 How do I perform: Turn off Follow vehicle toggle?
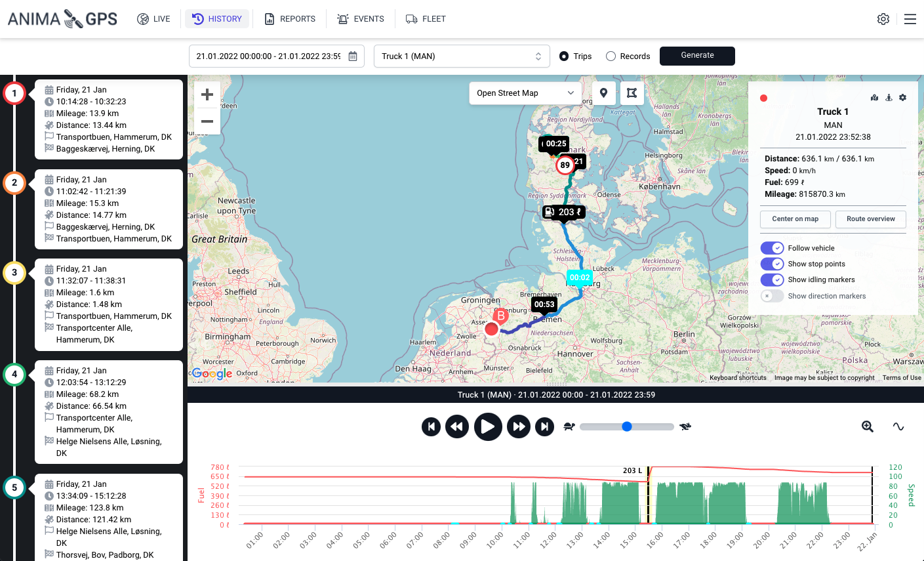tap(772, 248)
